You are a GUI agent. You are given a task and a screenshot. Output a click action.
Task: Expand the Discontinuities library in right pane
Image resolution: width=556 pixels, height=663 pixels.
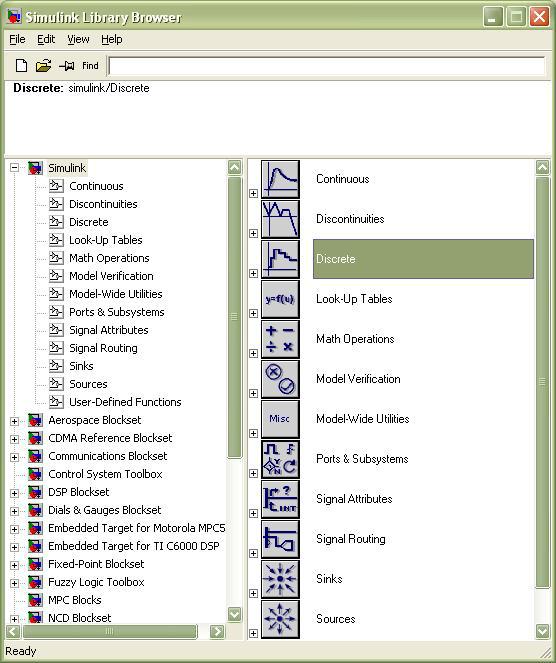(253, 233)
